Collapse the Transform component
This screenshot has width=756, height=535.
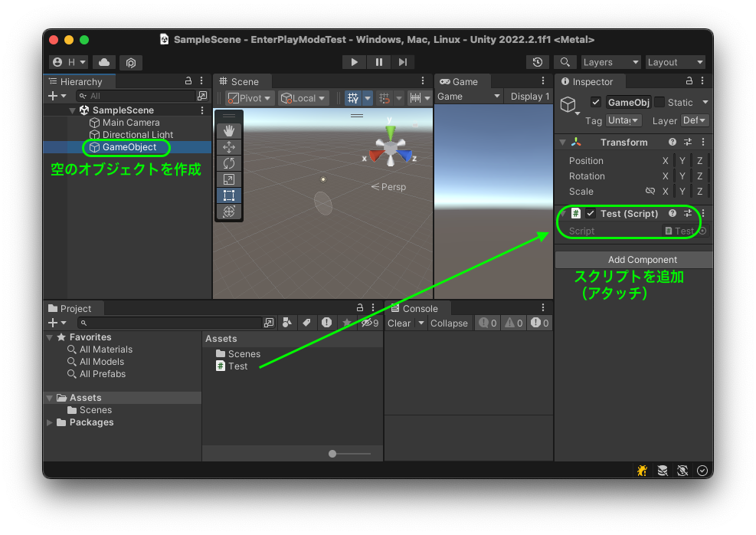pos(562,143)
